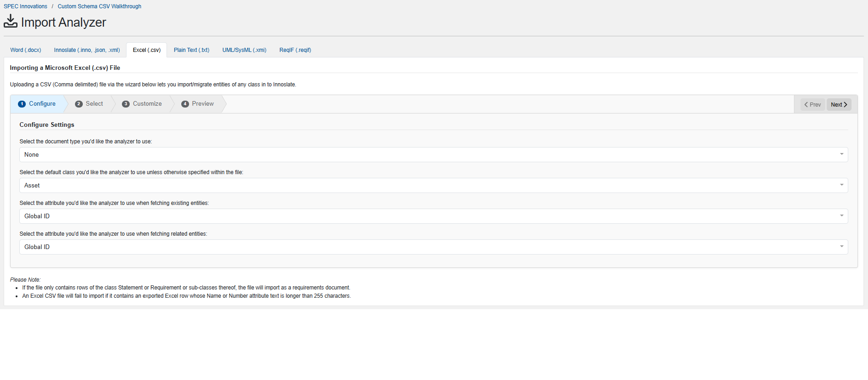Click the 'Uploading a CSV (Comma delimited)' description
Viewport: 868px width, 380px height.
[153, 85]
